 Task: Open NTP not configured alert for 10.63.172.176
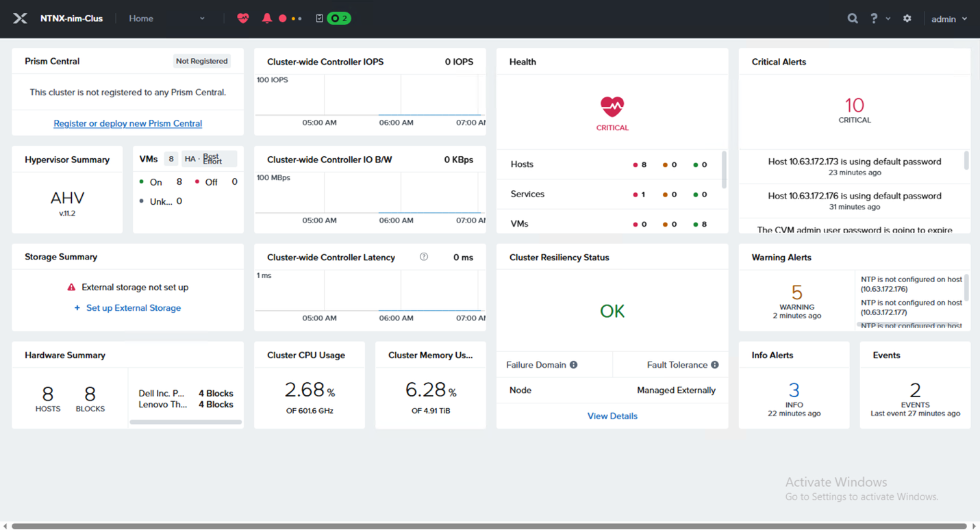coord(912,284)
